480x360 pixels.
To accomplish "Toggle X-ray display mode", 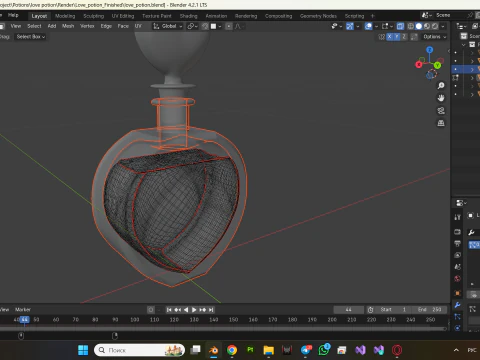I will 400,26.
